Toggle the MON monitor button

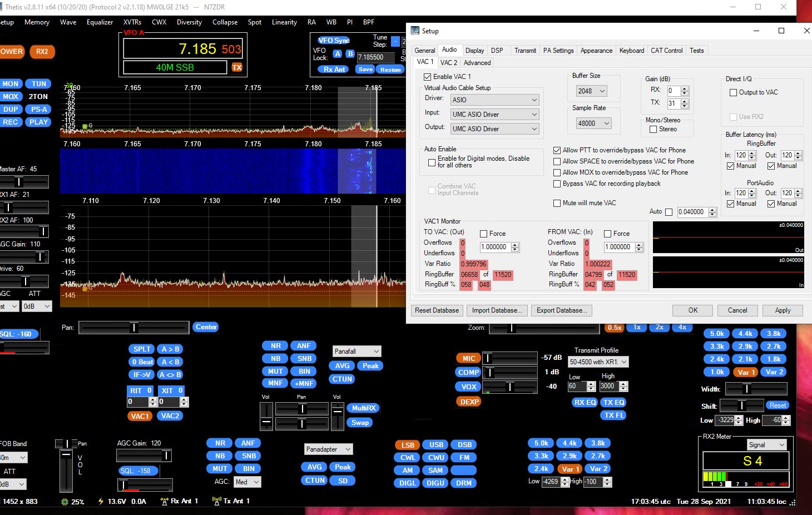point(10,83)
